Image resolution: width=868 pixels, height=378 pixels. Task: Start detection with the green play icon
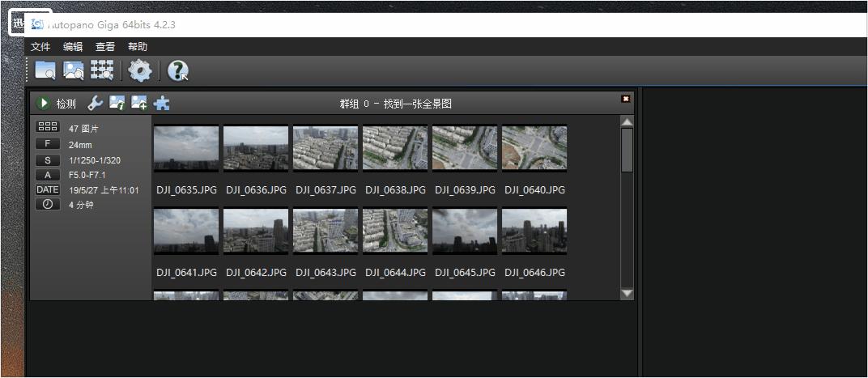tap(43, 103)
